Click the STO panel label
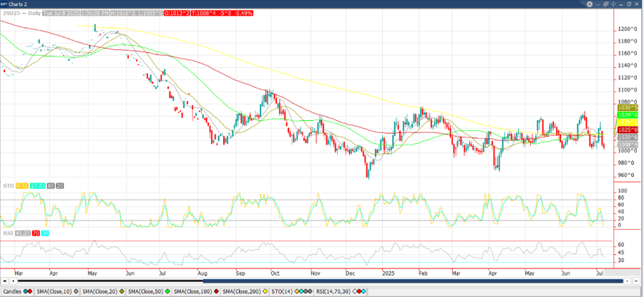 tap(7, 188)
